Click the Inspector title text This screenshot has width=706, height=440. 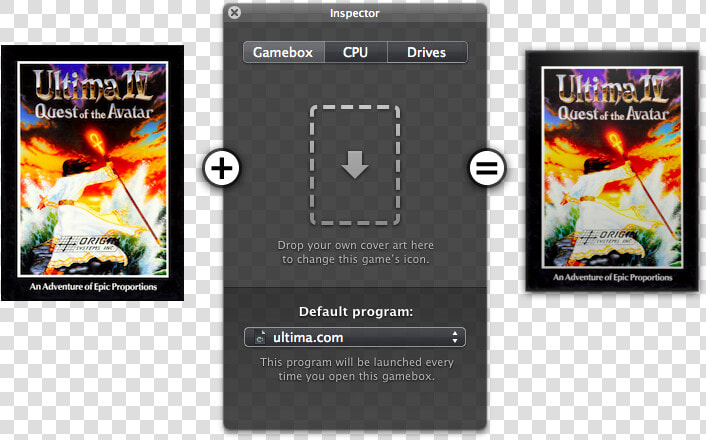click(354, 14)
